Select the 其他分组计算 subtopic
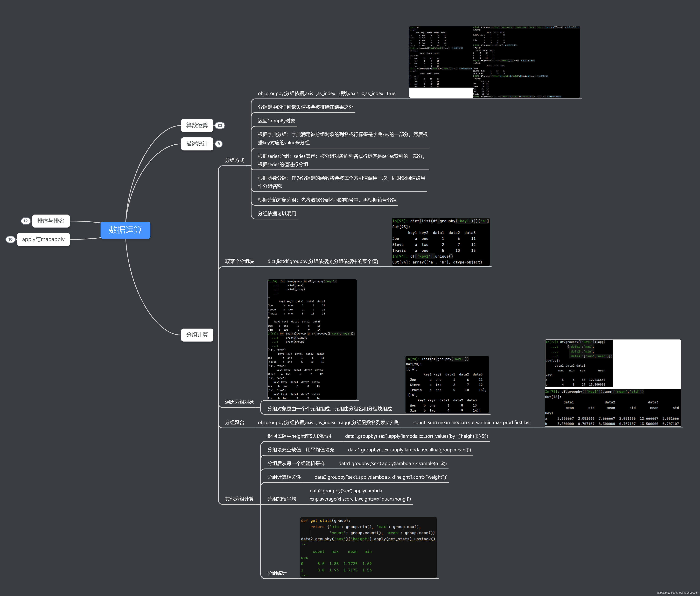Viewport: 700px width, 596px height. pos(239,499)
